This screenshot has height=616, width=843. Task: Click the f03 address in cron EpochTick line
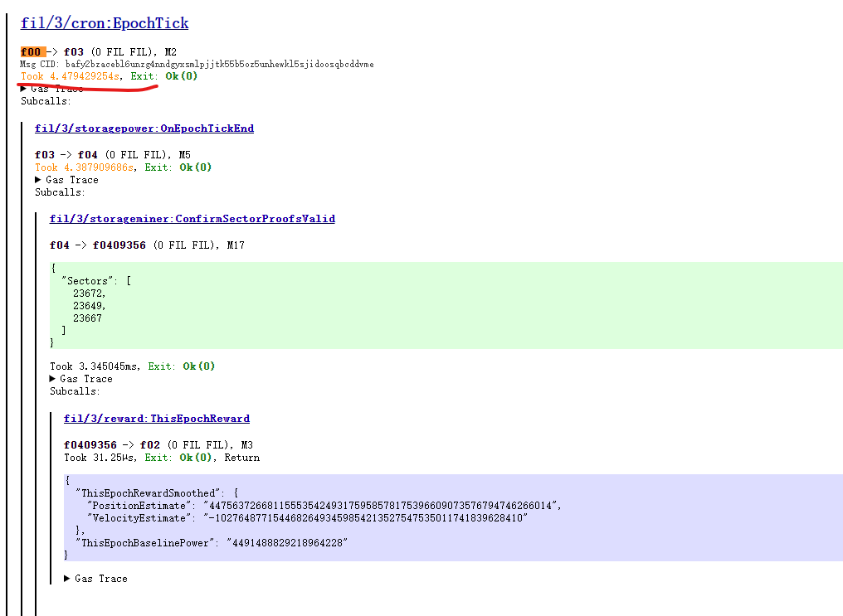coord(74,52)
